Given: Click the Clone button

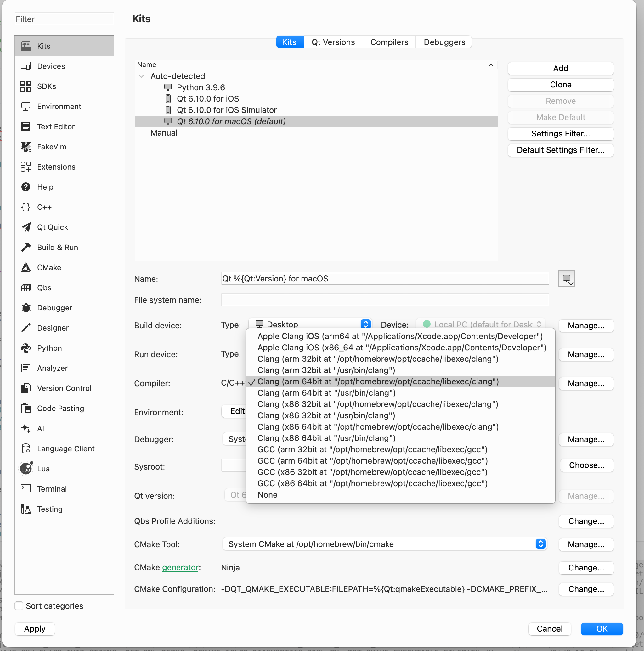Looking at the screenshot, I should (x=560, y=85).
